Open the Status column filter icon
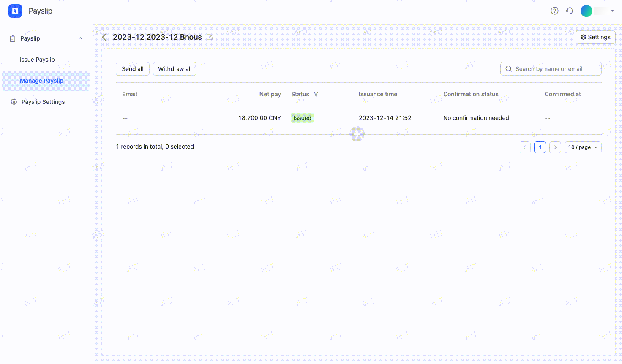Screen dimensions: 622x364 [316, 94]
